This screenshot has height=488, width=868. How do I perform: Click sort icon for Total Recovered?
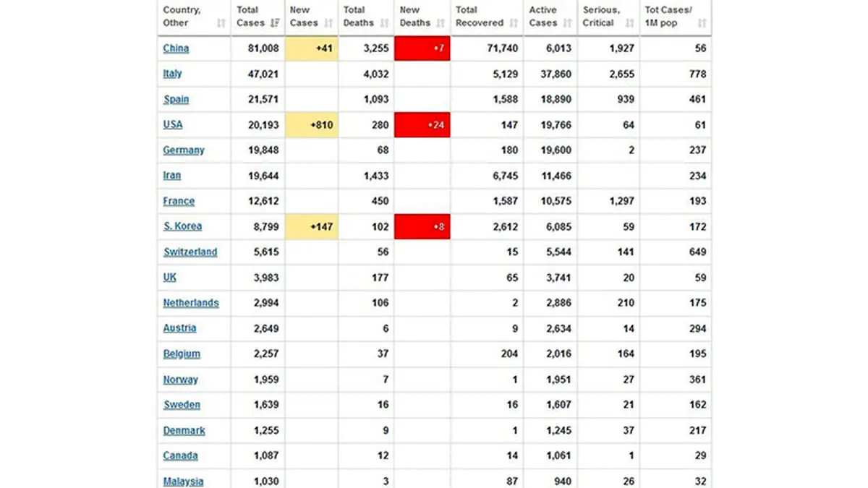click(x=514, y=23)
